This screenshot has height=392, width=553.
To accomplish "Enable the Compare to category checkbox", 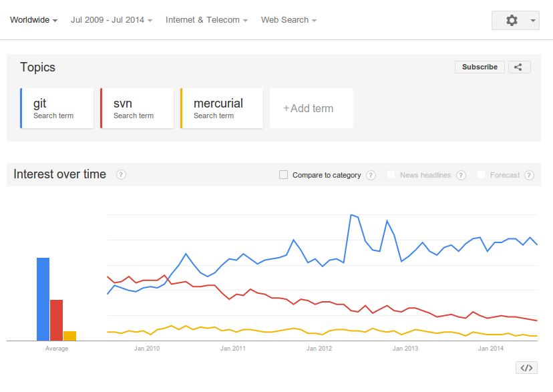I will 283,175.
